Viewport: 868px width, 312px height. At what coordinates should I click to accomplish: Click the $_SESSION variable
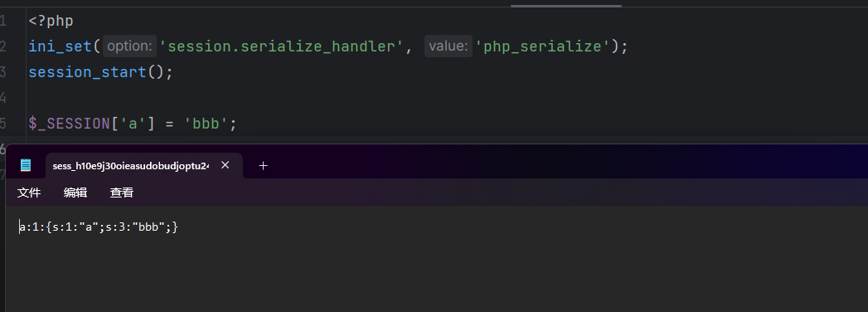pos(69,123)
